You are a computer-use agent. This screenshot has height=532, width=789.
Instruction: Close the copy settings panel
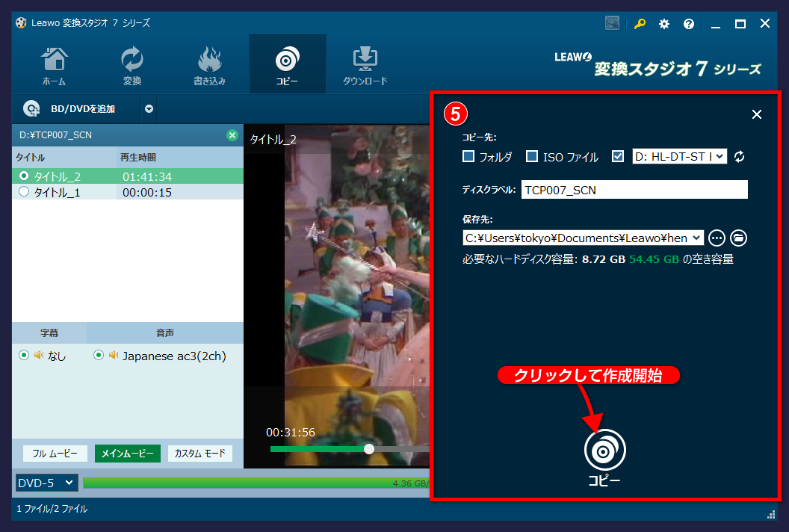757,114
